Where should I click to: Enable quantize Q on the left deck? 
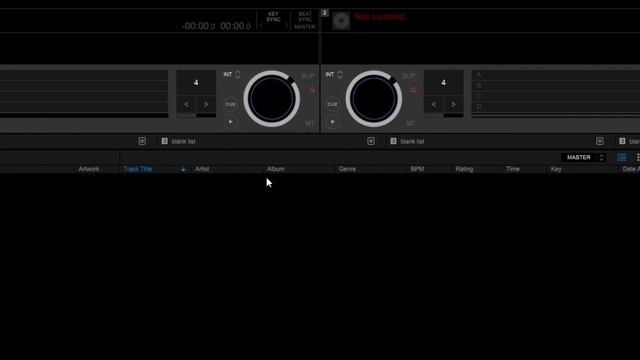pyautogui.click(x=312, y=90)
